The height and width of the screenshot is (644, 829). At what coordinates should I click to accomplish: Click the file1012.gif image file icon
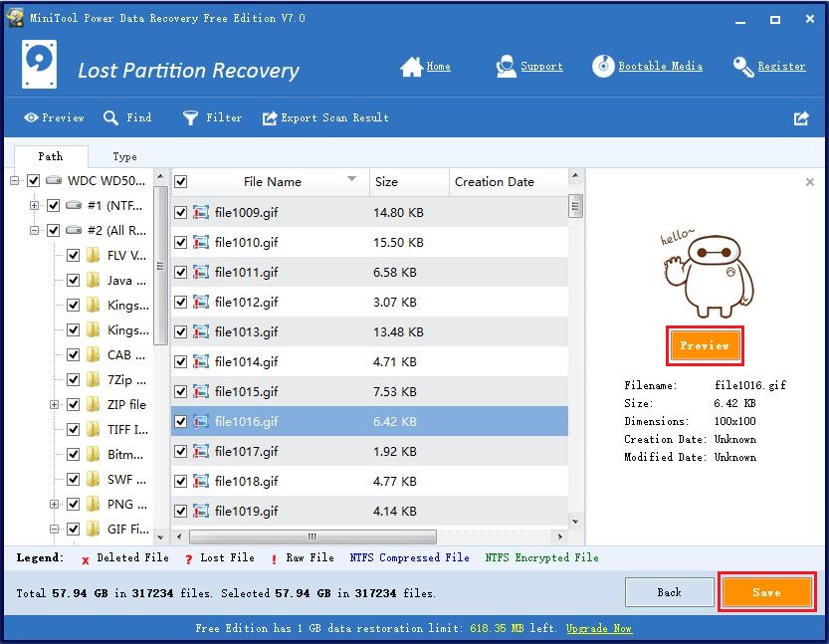[201, 302]
